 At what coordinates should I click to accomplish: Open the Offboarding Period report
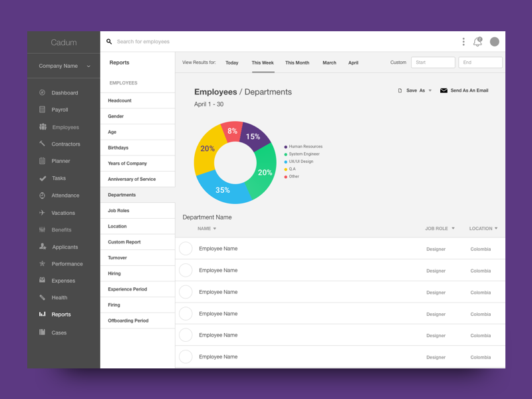pyautogui.click(x=138, y=321)
